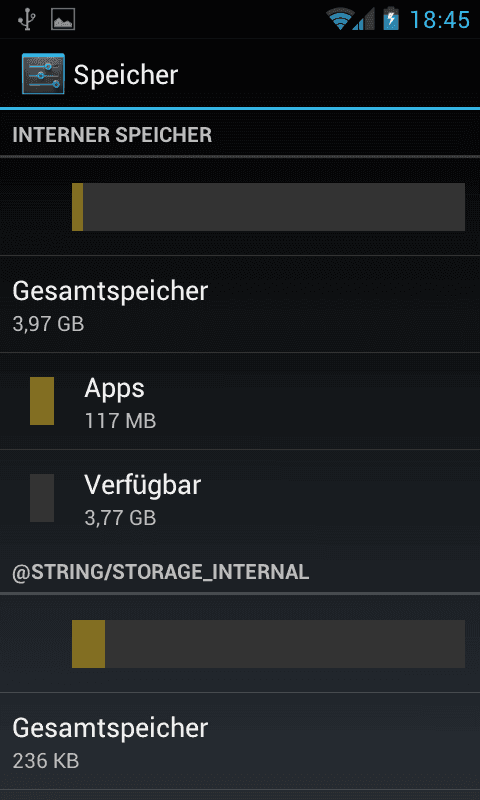Select the Verfügbar 3,77 GB entry

click(240, 498)
